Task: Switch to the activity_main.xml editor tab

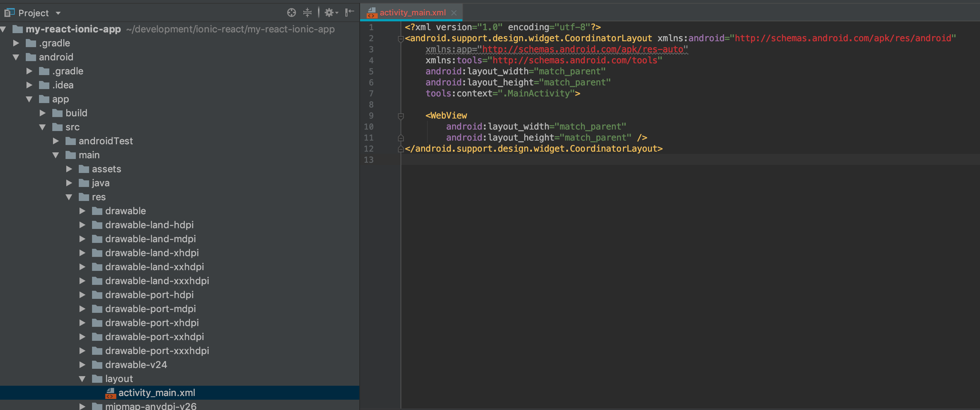Action: [412, 13]
